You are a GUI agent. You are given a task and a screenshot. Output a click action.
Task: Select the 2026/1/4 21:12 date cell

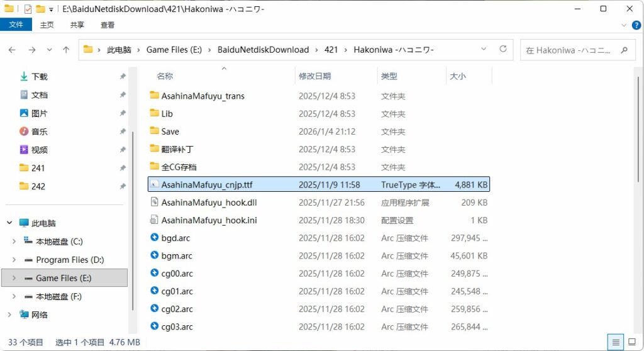[x=327, y=131]
